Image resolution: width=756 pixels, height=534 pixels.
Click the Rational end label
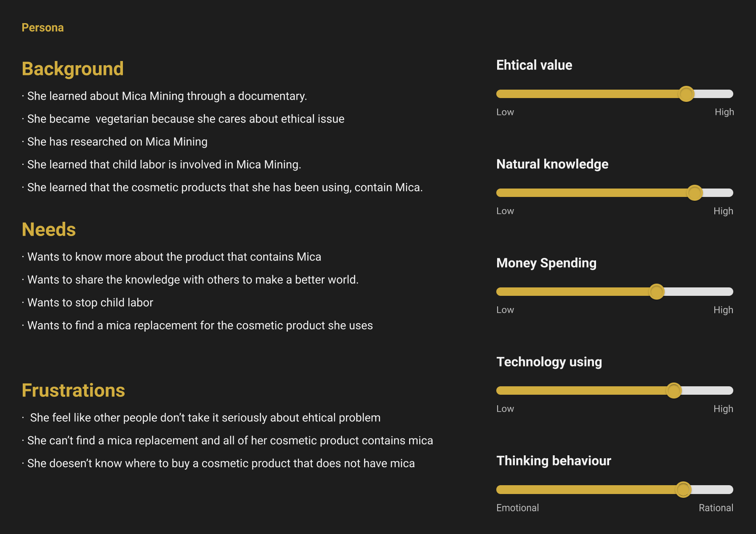pyautogui.click(x=716, y=508)
